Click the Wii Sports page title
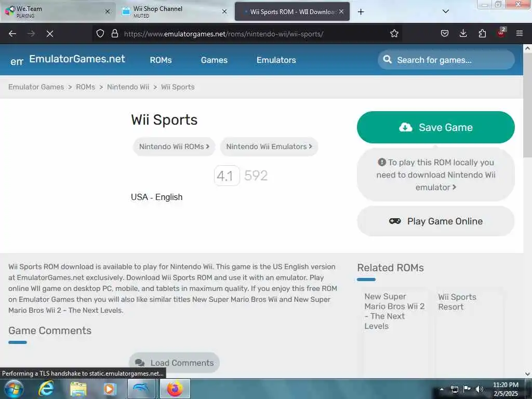Viewport: 532px width, 399px height. tap(164, 120)
